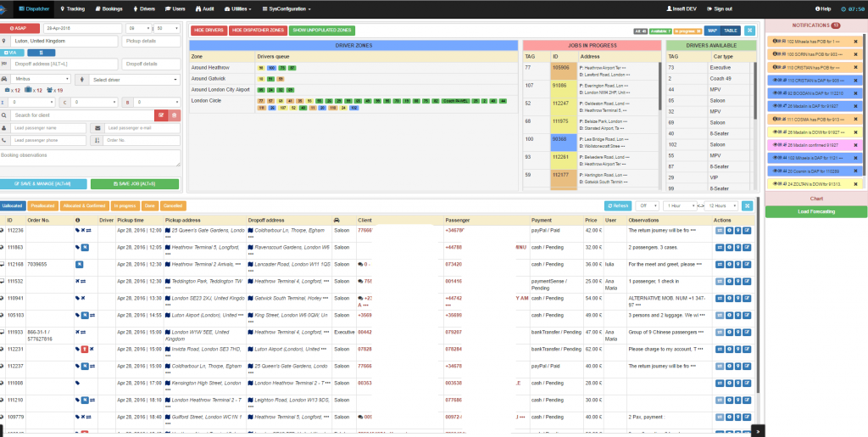Open the C child seat count dropdown

94,102
